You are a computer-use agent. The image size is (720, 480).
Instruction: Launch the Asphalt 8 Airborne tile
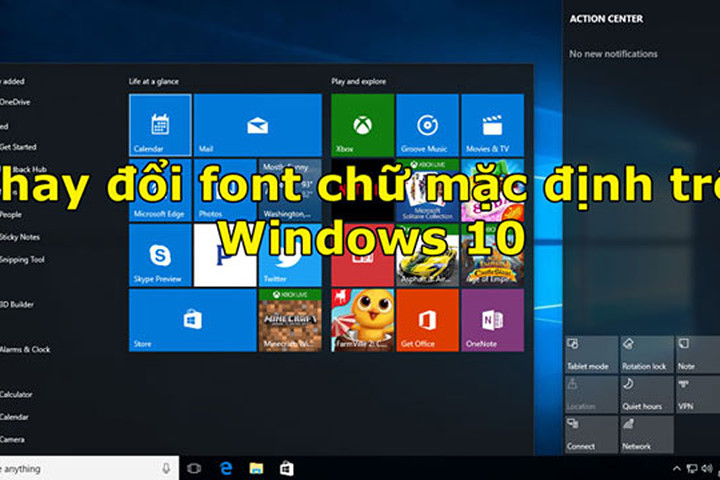pos(427,255)
